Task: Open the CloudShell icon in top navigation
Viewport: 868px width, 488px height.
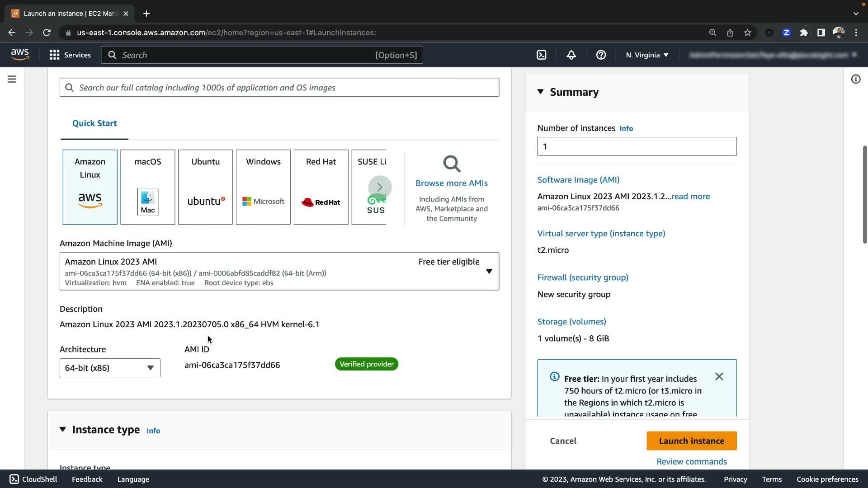Action: coord(541,55)
